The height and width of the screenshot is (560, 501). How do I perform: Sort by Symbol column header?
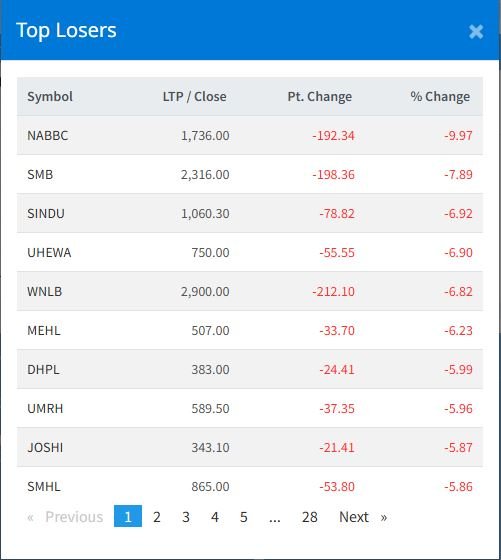click(x=50, y=96)
